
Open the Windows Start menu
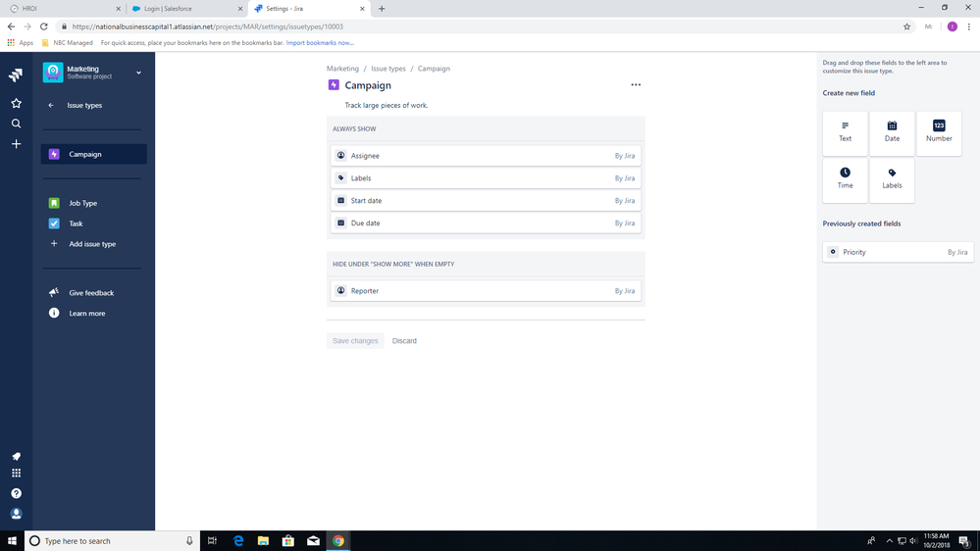(12, 541)
